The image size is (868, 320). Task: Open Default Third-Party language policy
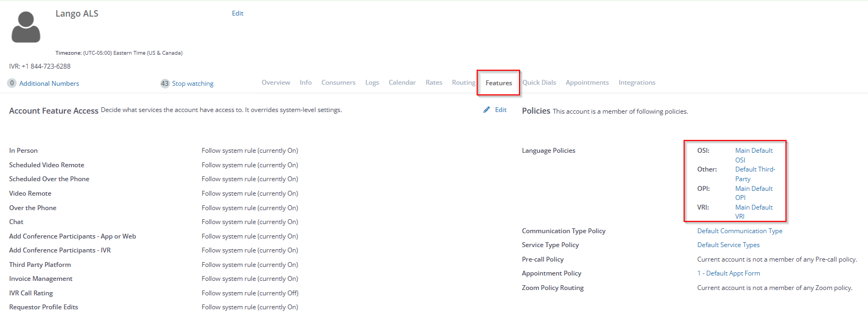click(755, 169)
